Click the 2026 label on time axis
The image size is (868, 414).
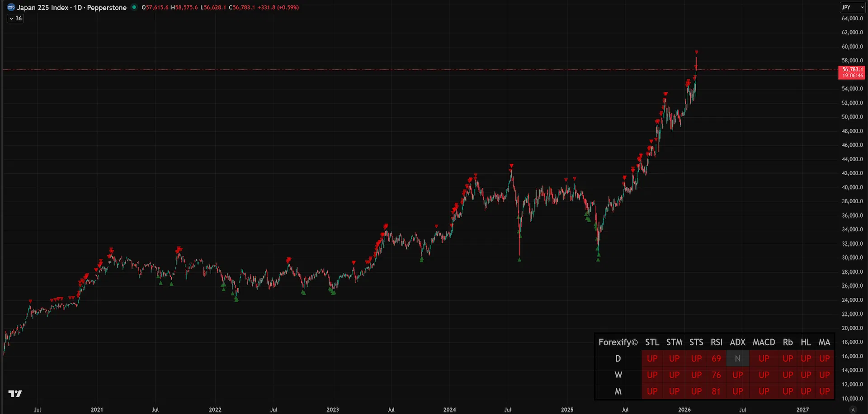tap(684, 409)
